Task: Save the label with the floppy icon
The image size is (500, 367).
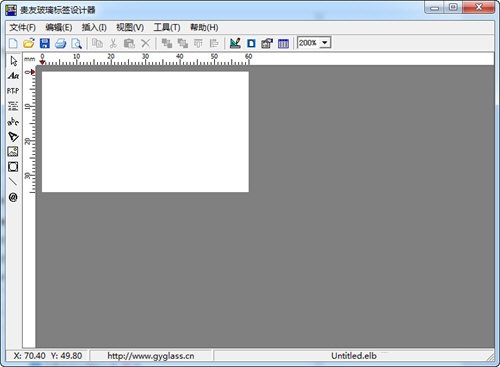Action: coord(45,43)
